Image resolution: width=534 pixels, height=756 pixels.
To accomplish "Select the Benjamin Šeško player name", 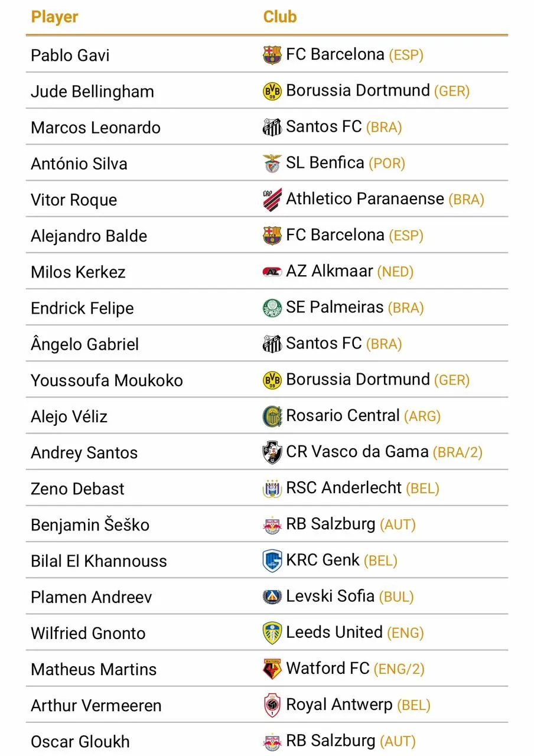I will point(90,525).
